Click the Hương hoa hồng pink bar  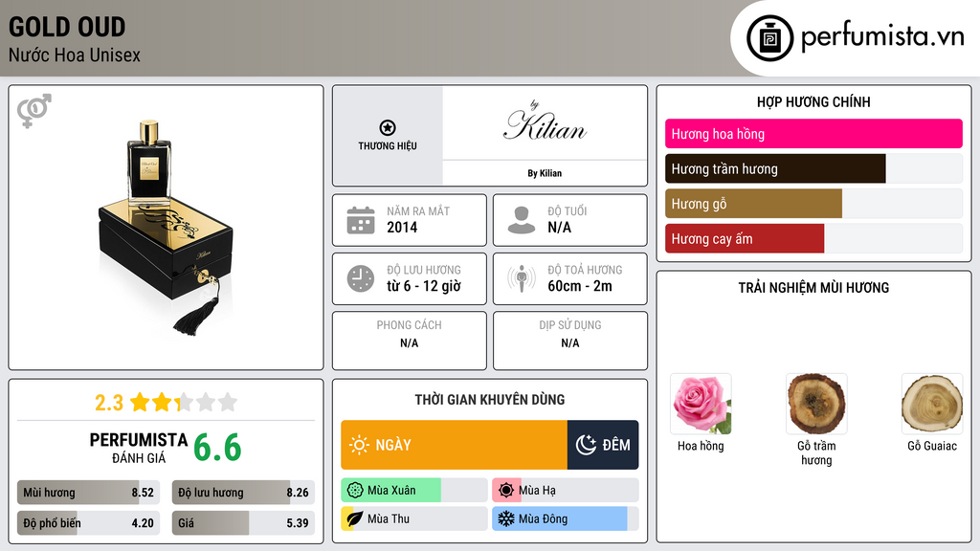[813, 134]
